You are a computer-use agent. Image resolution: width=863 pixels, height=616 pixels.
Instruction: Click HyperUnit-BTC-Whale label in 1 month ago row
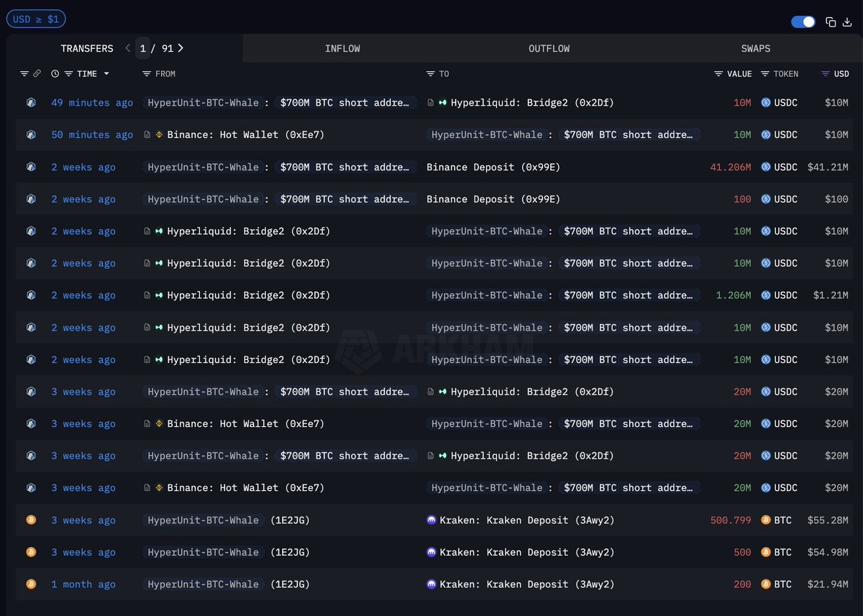204,584
